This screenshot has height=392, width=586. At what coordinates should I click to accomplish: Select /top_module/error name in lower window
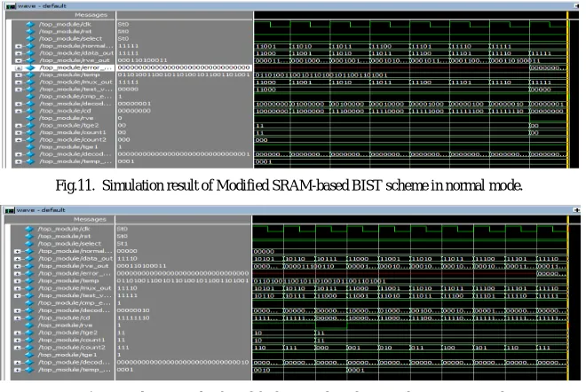75,273
